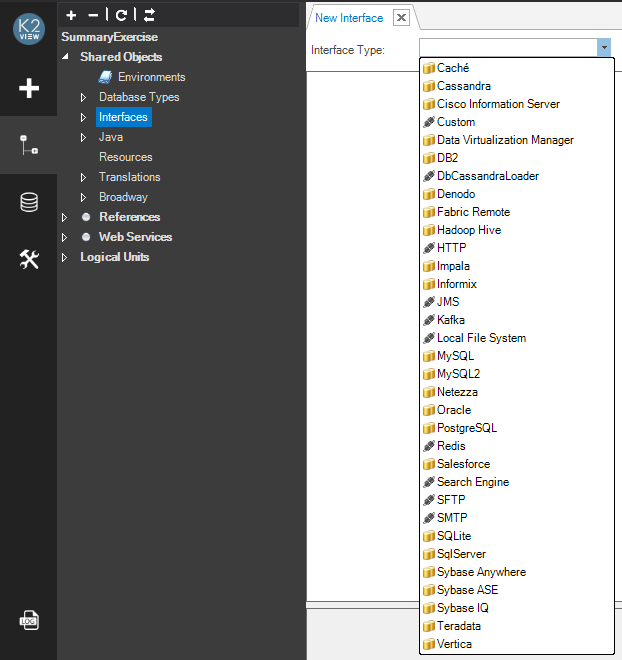Select the Environments tree item
The height and width of the screenshot is (660, 622).
coord(151,77)
